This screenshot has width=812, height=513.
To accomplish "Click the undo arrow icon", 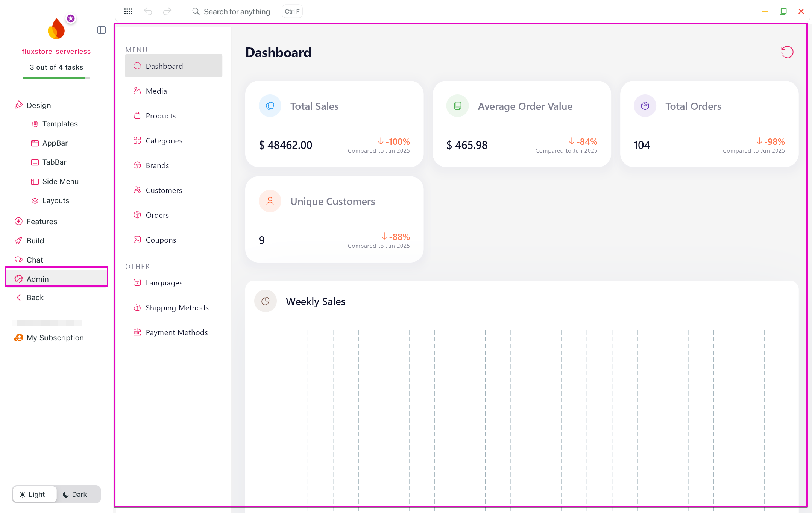I will click(x=148, y=11).
